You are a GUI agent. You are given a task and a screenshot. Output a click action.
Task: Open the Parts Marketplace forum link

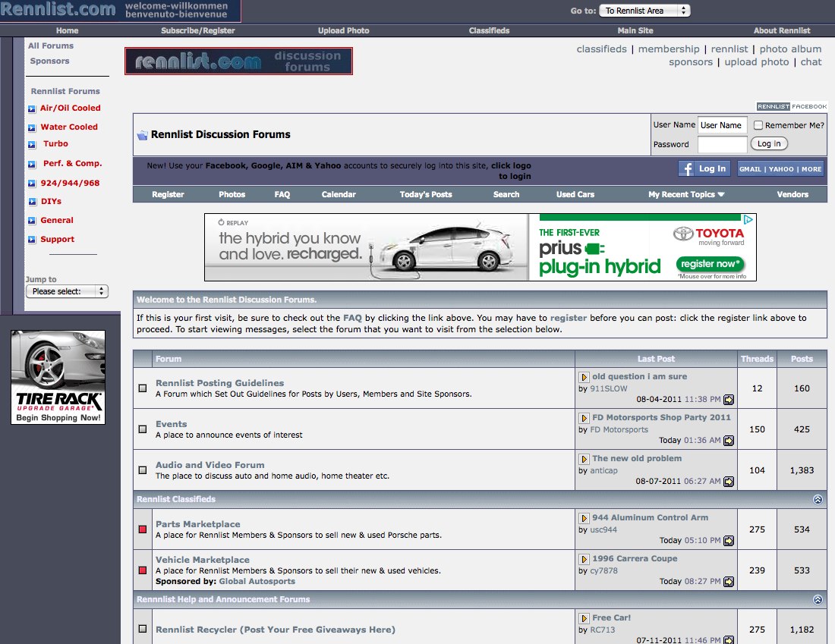tap(197, 524)
